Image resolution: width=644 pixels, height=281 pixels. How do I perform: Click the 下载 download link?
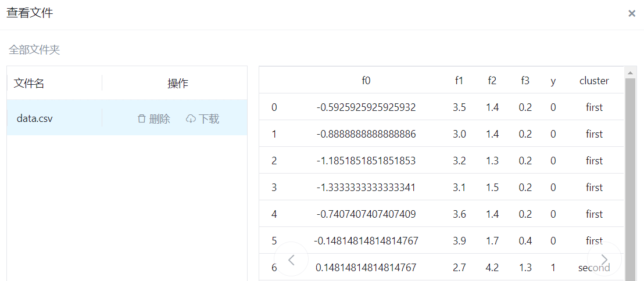[209, 119]
